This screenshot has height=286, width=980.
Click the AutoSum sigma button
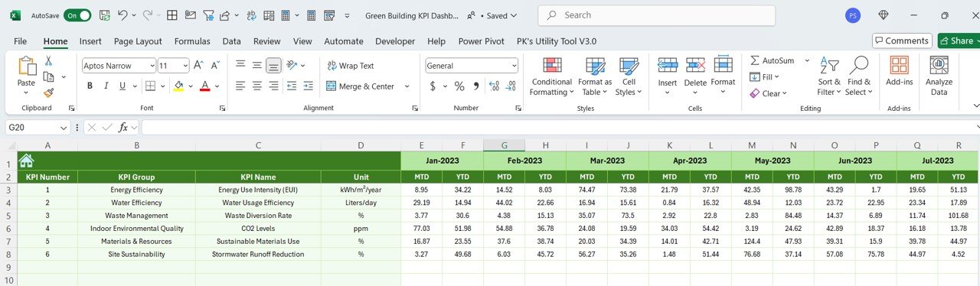(x=772, y=60)
